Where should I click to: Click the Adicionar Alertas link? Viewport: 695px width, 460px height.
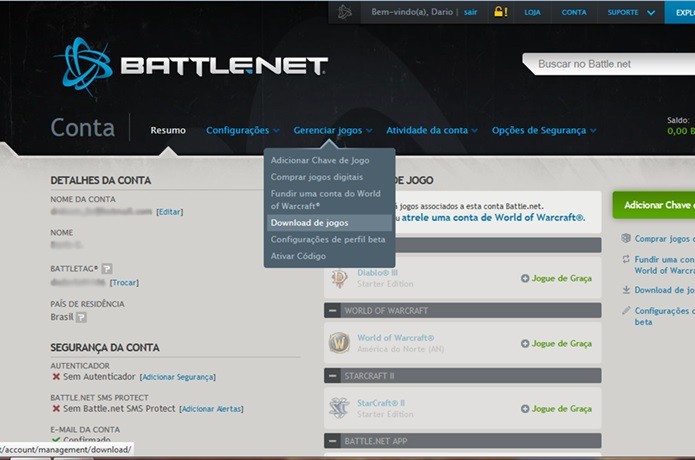211,409
